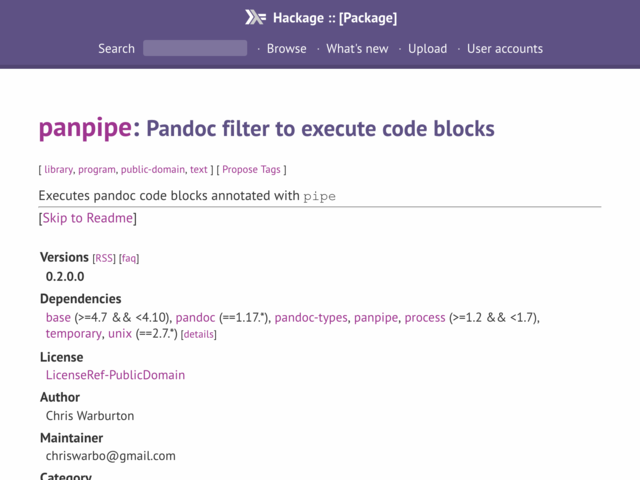Open the temporary dependency link

pos(73,333)
